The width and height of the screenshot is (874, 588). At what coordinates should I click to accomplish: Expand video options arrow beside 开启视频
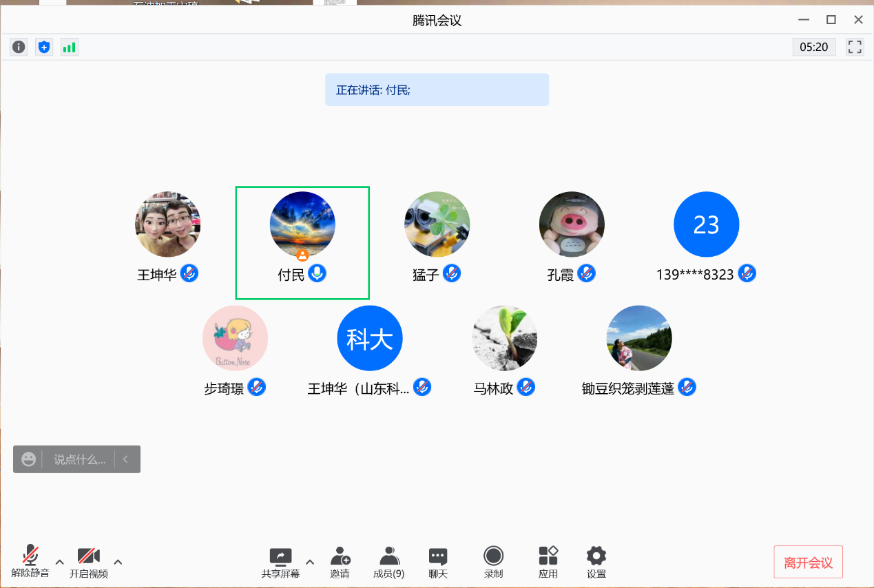118,560
